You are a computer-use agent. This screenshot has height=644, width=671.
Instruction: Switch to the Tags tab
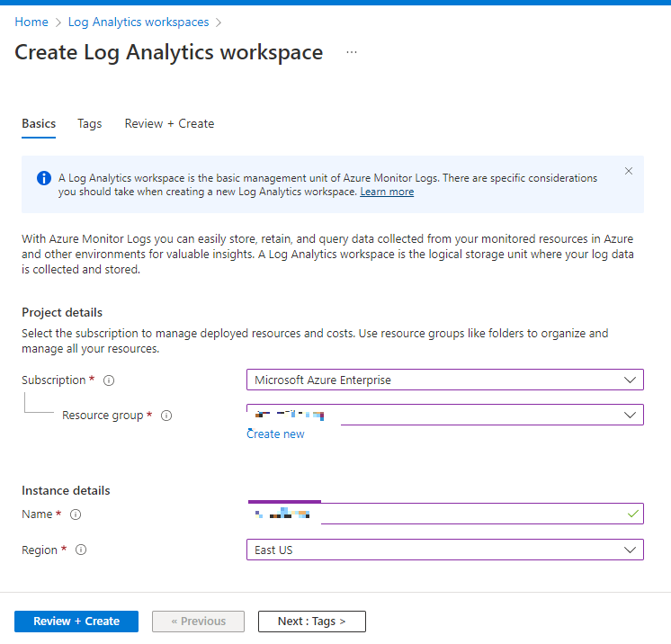pos(89,123)
